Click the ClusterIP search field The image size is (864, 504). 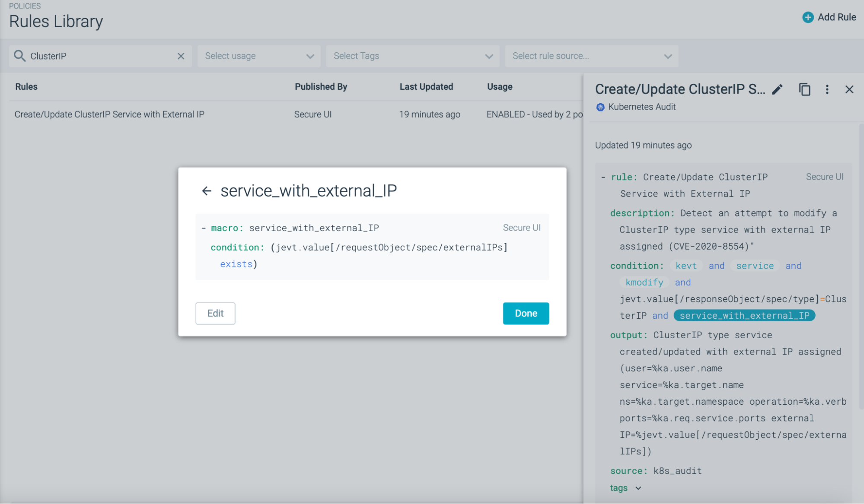[x=100, y=56]
